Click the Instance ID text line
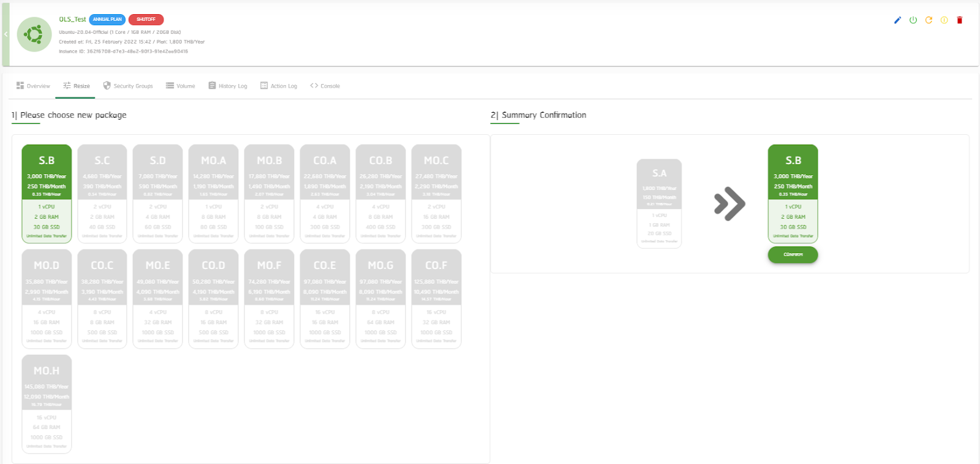The height and width of the screenshot is (464, 980). click(123, 51)
